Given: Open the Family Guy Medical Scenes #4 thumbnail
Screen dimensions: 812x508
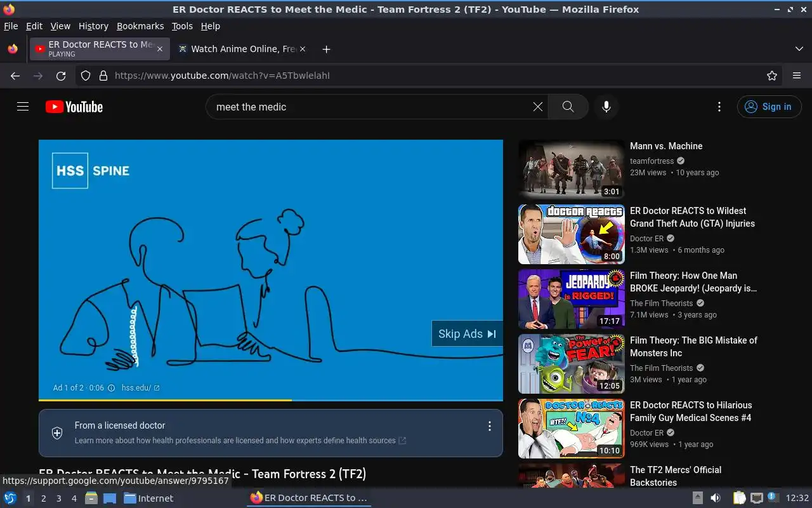Looking at the screenshot, I should [x=572, y=429].
